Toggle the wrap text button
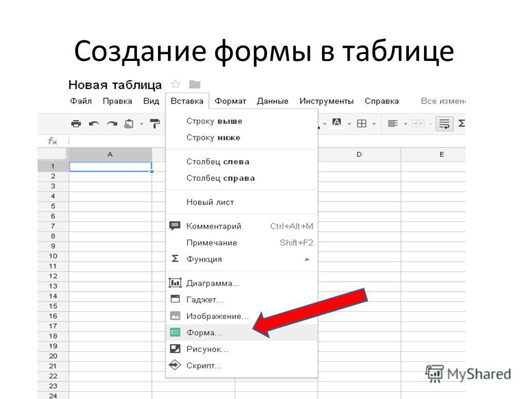Image resolution: width=532 pixels, height=399 pixels. pos(444,124)
